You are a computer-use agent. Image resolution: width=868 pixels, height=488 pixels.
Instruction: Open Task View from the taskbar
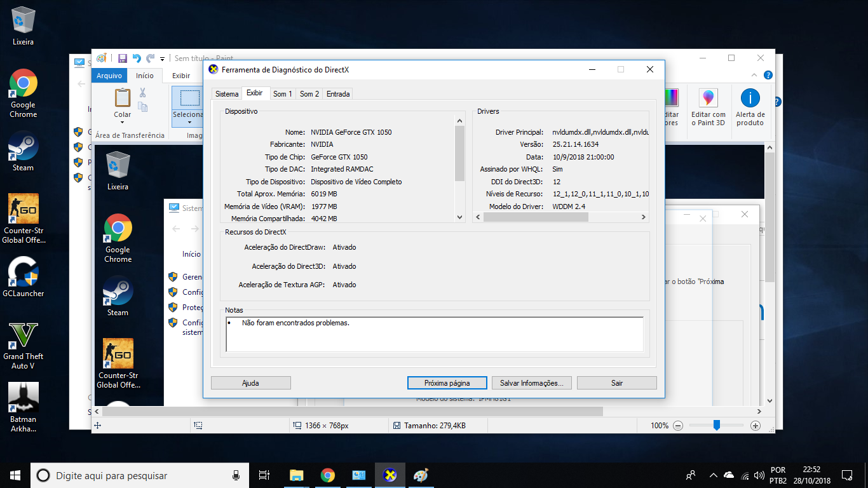[x=265, y=475]
